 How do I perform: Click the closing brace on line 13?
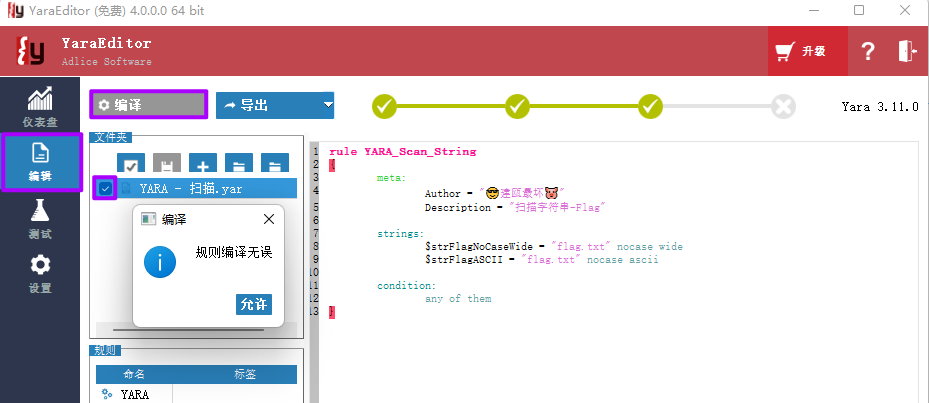click(332, 312)
